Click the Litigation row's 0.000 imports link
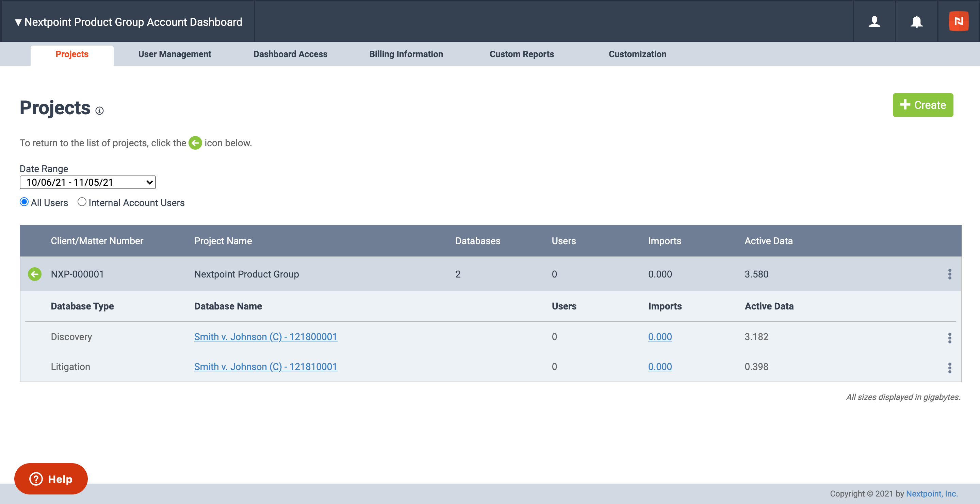The height and width of the screenshot is (504, 980). click(660, 367)
